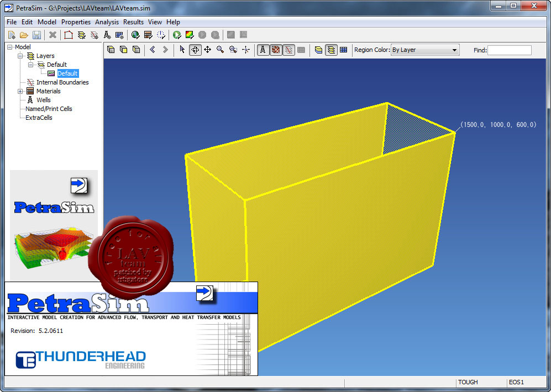This screenshot has height=392, width=551.
Task: Switch to stacked Layers view mode
Action: 331,50
